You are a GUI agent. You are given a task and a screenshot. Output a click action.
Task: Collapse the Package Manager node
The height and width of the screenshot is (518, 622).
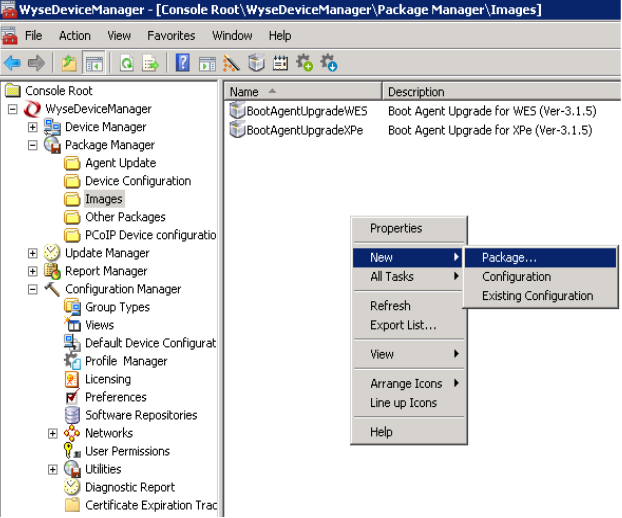[33, 145]
